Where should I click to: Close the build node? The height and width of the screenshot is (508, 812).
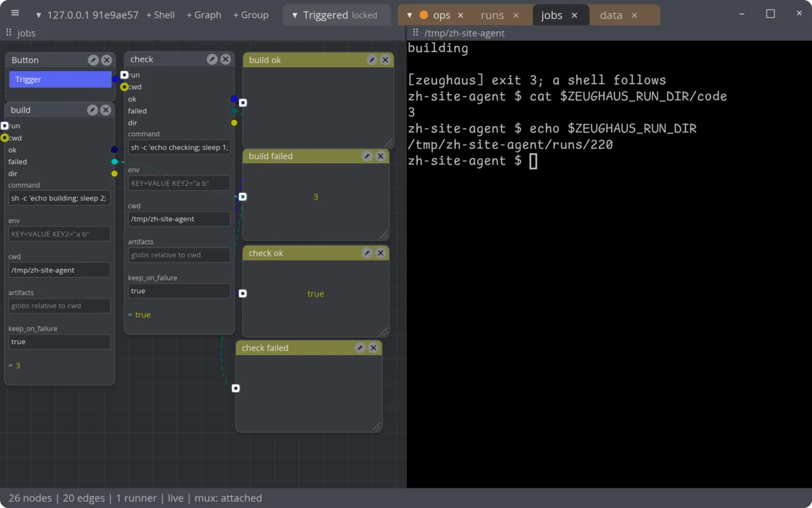(x=106, y=110)
